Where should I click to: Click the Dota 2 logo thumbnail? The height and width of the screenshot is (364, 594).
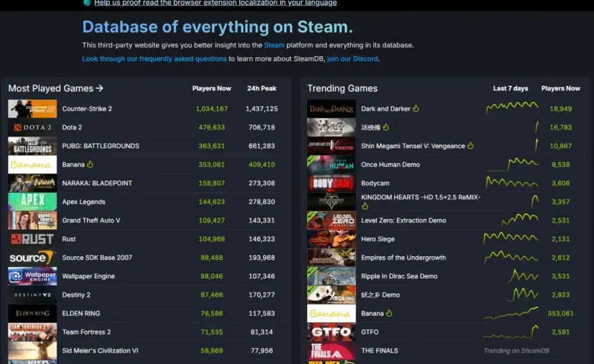32,127
